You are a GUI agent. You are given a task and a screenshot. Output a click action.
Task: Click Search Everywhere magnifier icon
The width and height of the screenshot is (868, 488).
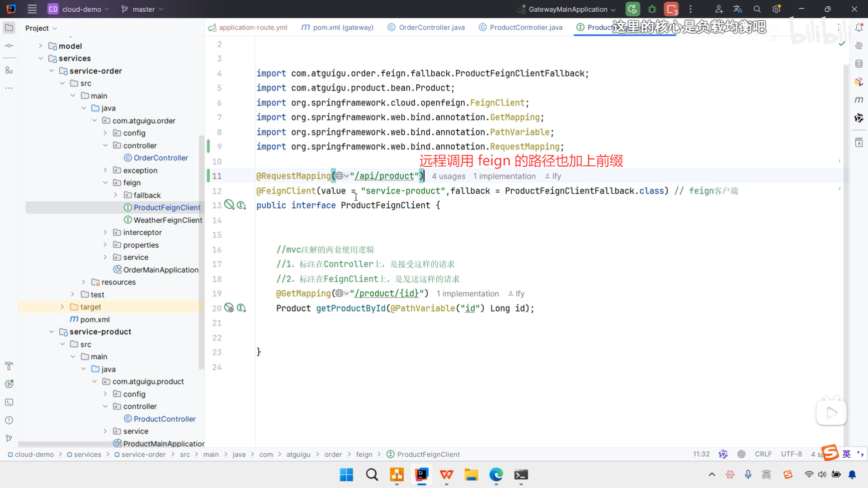tap(757, 9)
